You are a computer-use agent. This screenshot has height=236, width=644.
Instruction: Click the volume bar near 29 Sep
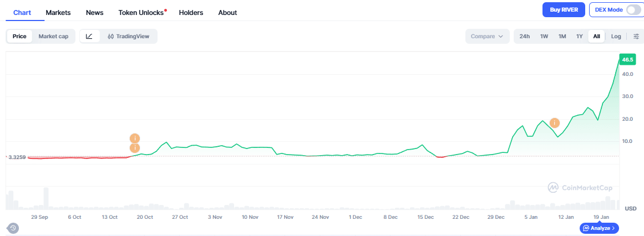click(46, 198)
